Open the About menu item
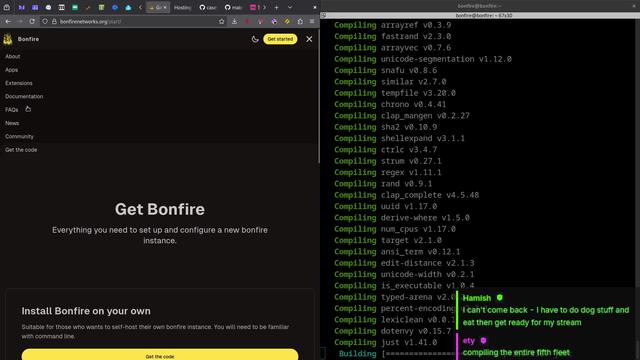Screen dimensions: 640x360 13,56
